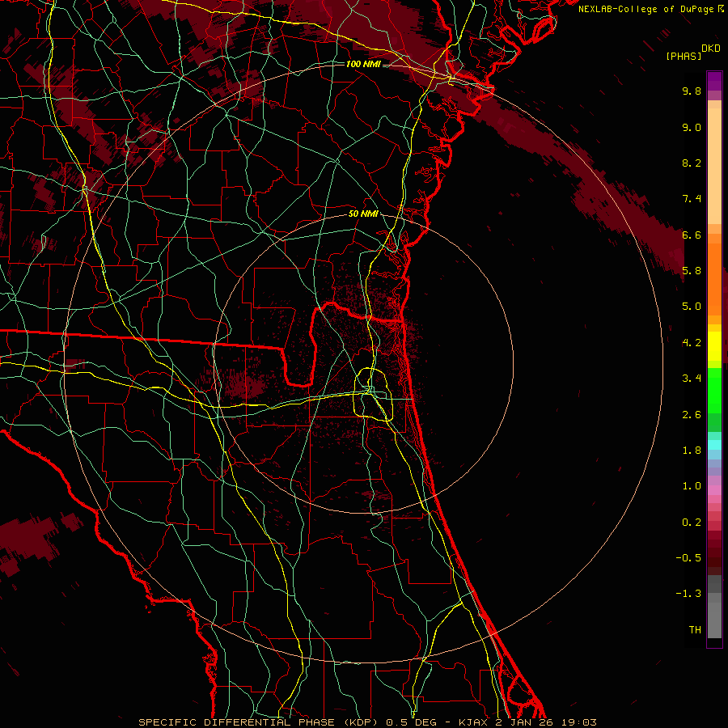The height and width of the screenshot is (728, 728).
Task: Click the 1.8 value on color scale
Action: [x=692, y=451]
